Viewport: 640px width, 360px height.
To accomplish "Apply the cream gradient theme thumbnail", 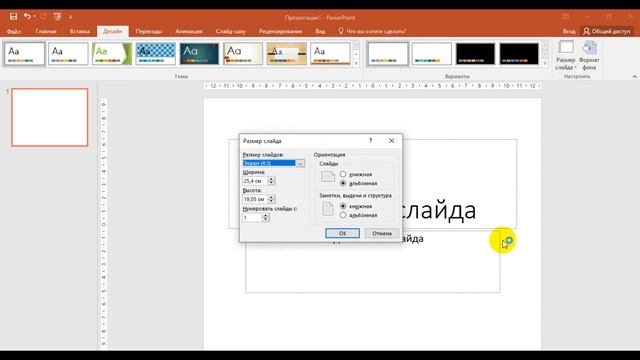I will [243, 53].
